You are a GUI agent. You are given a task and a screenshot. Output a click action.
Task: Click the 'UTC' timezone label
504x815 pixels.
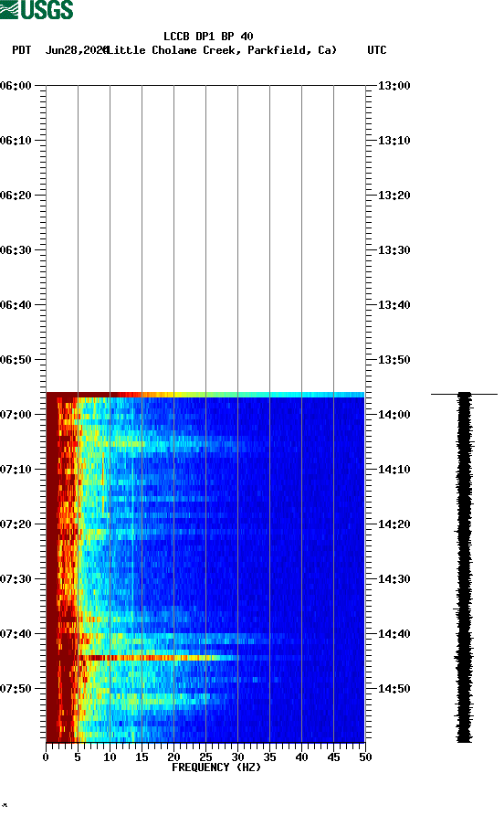pos(377,50)
